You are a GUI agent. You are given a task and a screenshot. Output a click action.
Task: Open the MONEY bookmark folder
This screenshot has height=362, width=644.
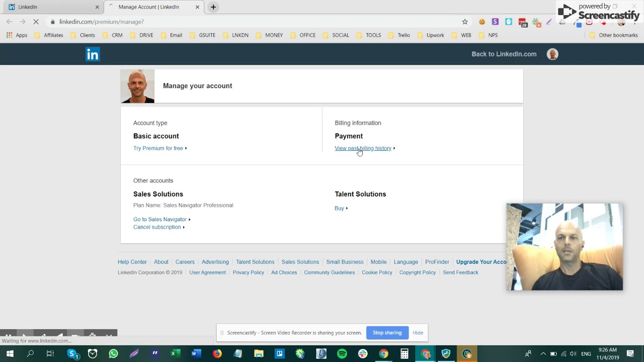click(x=269, y=35)
